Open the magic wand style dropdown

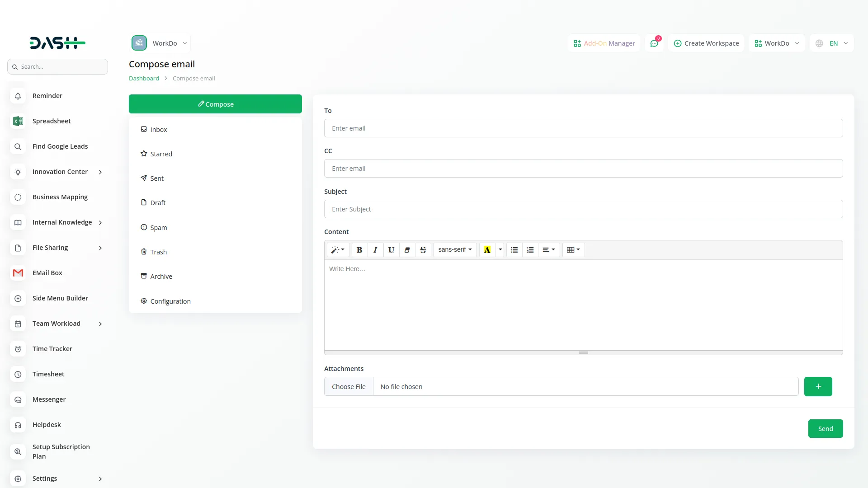point(338,250)
